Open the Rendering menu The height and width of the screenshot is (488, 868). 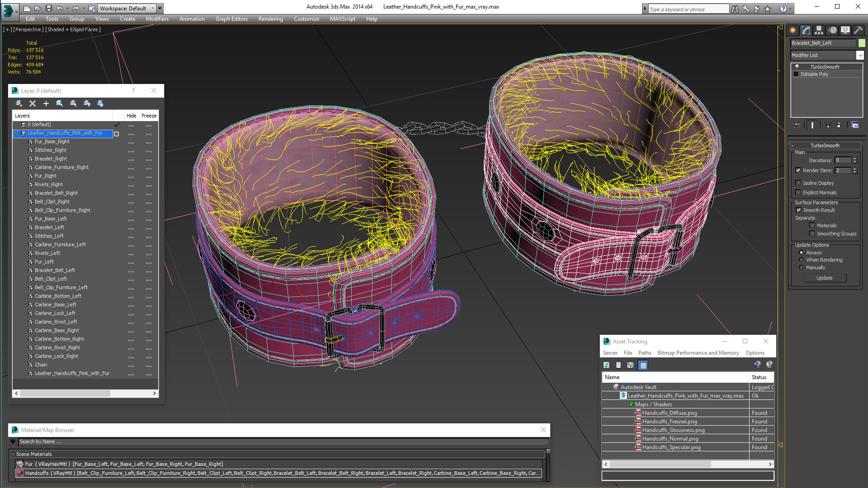click(x=270, y=19)
